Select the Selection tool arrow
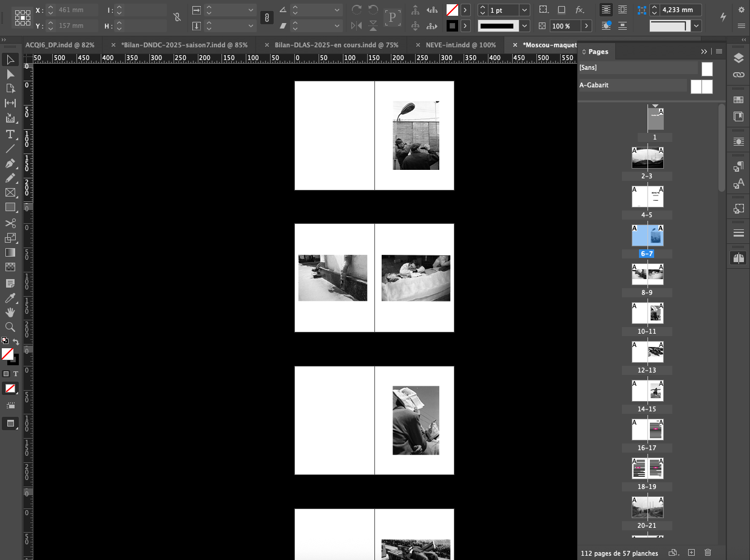The width and height of the screenshot is (750, 560). click(10, 59)
